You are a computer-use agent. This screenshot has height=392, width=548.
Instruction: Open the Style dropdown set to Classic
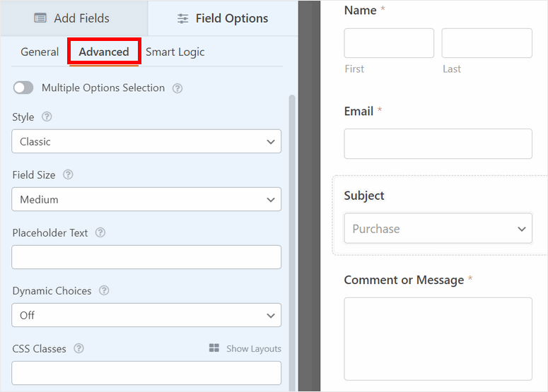point(146,142)
